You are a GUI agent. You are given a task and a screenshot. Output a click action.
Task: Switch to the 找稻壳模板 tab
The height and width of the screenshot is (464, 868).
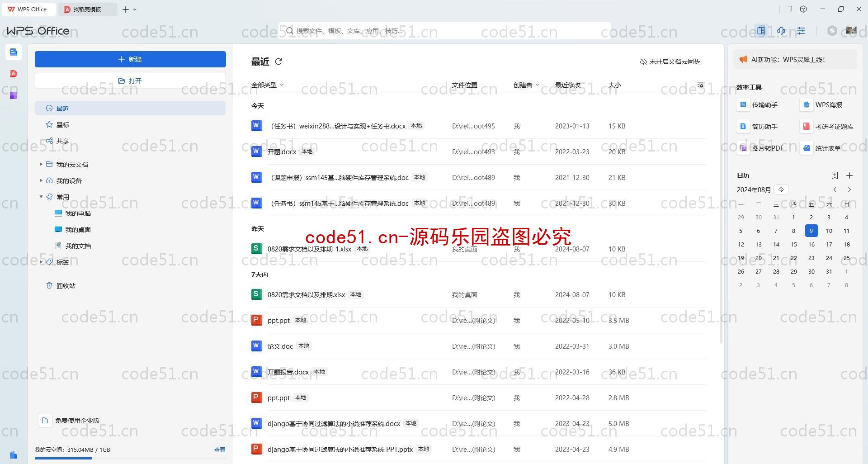pos(88,9)
